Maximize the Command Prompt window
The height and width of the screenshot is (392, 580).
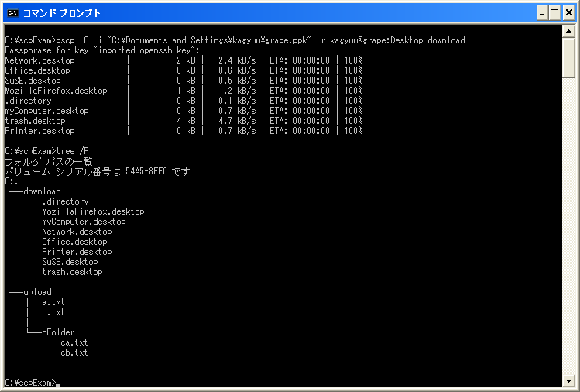pos(554,13)
